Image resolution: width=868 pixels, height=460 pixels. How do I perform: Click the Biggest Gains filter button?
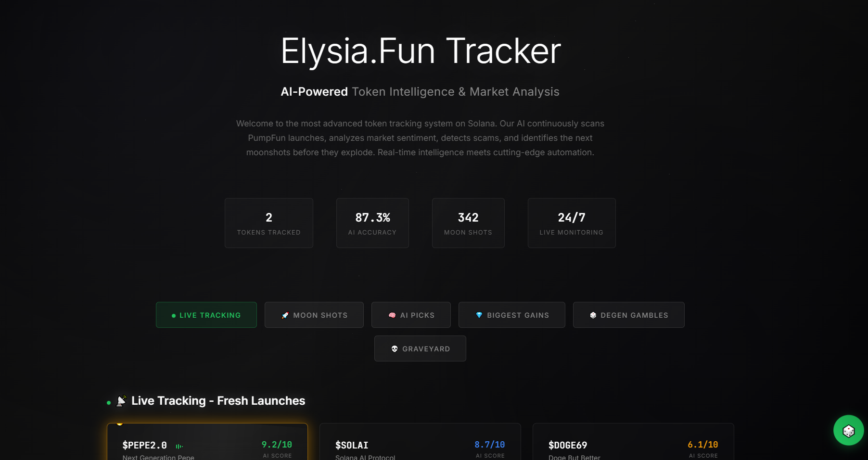[x=511, y=315]
